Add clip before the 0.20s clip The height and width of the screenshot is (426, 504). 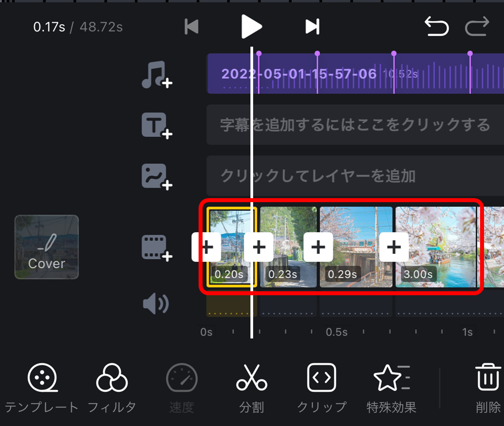206,247
